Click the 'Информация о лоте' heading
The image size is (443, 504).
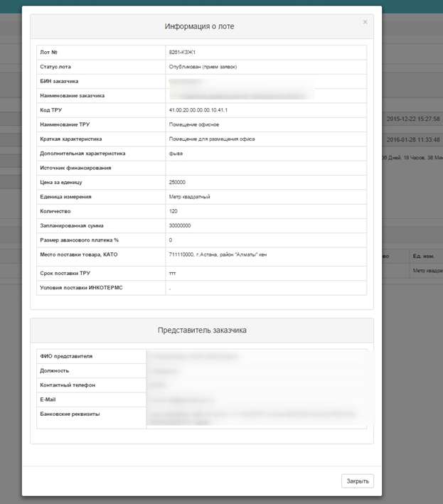coord(199,26)
